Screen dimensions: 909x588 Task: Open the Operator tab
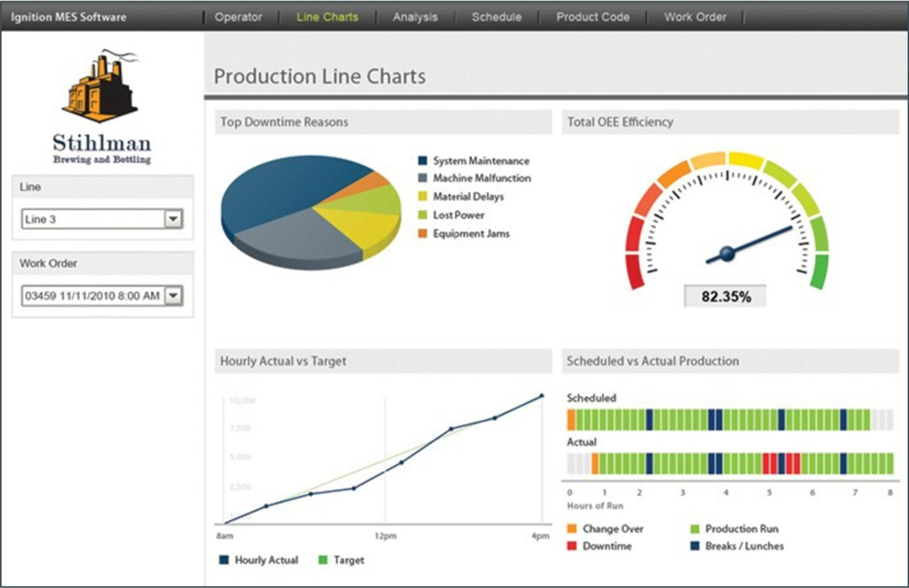(238, 17)
